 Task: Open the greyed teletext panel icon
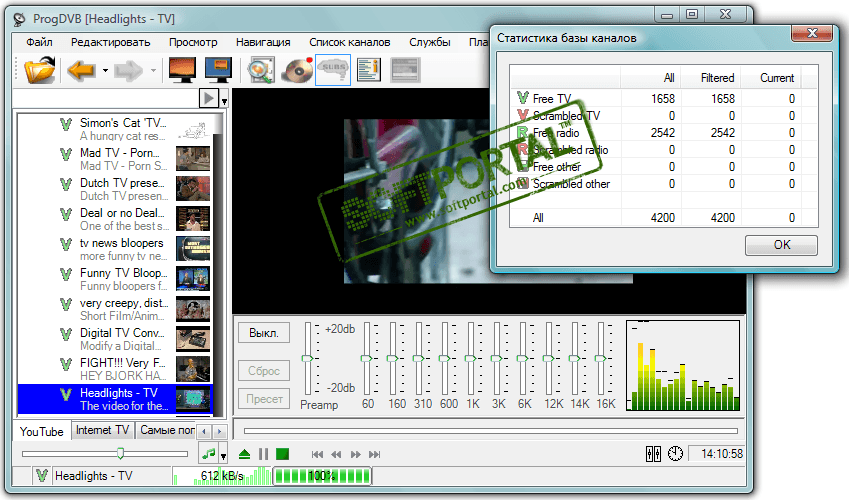coord(405,70)
